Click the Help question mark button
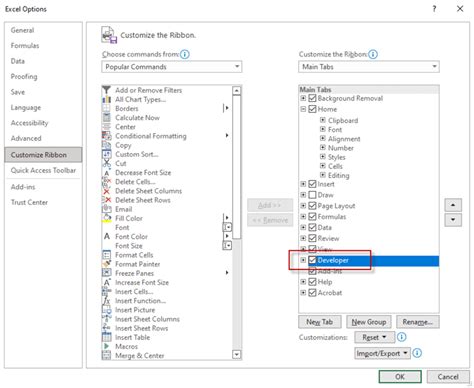The width and height of the screenshot is (474, 388). point(434,9)
